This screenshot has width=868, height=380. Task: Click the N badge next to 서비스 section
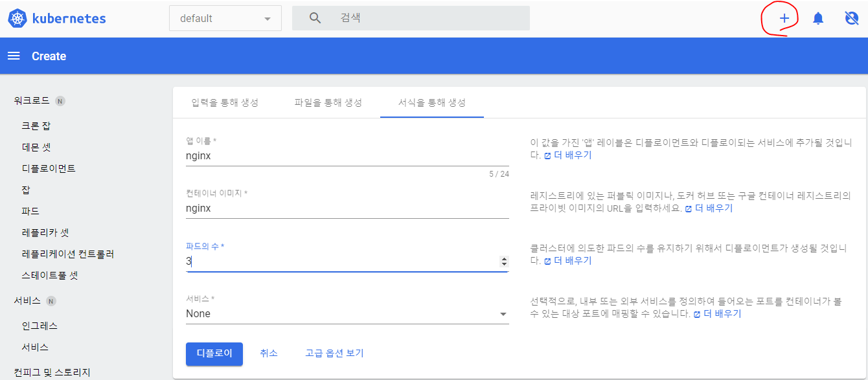[x=51, y=301]
